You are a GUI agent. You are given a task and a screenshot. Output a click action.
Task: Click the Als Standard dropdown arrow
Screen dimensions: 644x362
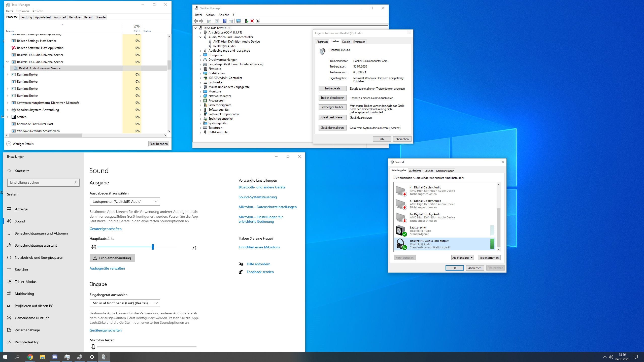pos(471,257)
